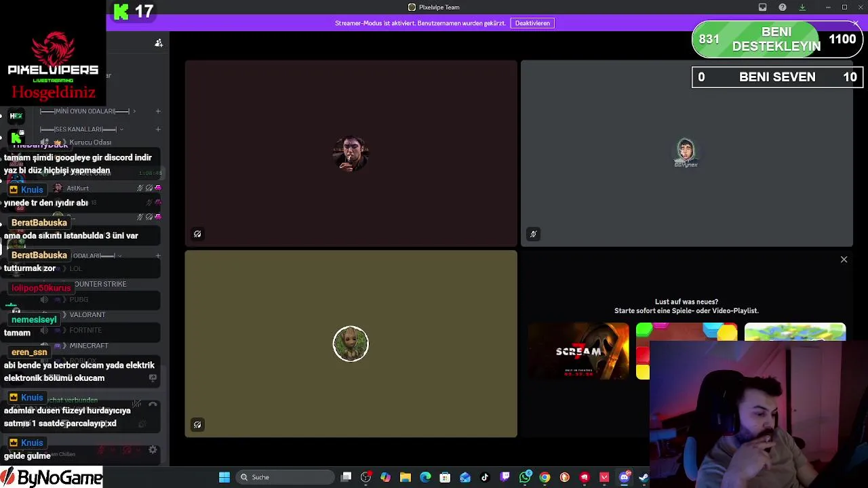Screen dimensions: 868x488
Task: Add a channel to MİNİ OYUN ODALARI category
Action: pyautogui.click(x=158, y=111)
